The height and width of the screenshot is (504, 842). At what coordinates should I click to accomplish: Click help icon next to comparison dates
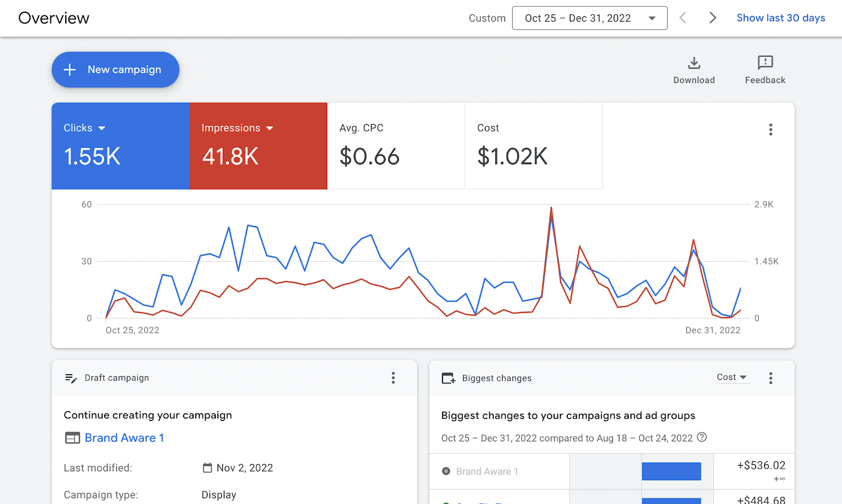pyautogui.click(x=701, y=437)
